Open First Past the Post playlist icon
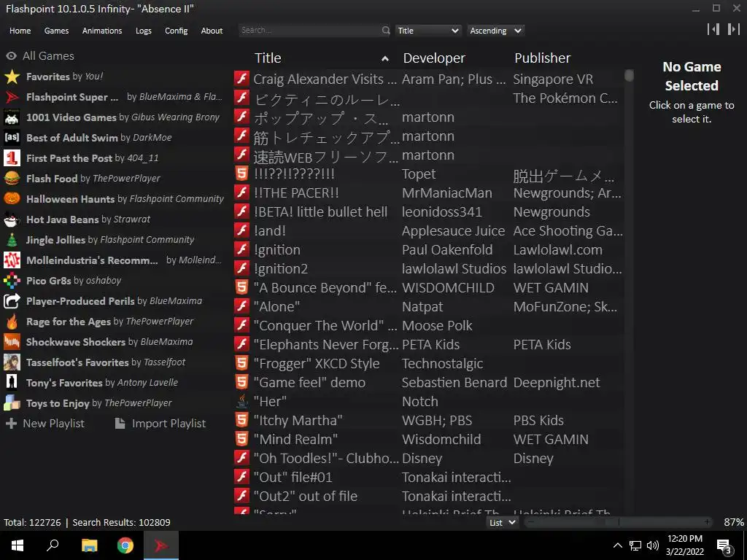This screenshot has height=560, width=747. tap(12, 158)
